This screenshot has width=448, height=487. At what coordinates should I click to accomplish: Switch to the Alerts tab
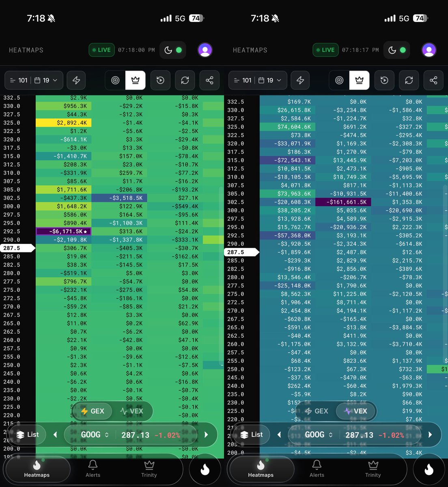coord(93,470)
